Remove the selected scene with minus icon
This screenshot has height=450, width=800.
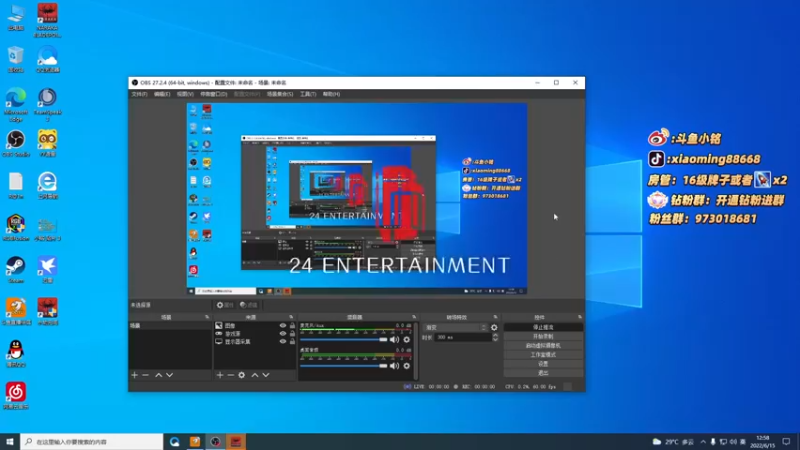[145, 375]
